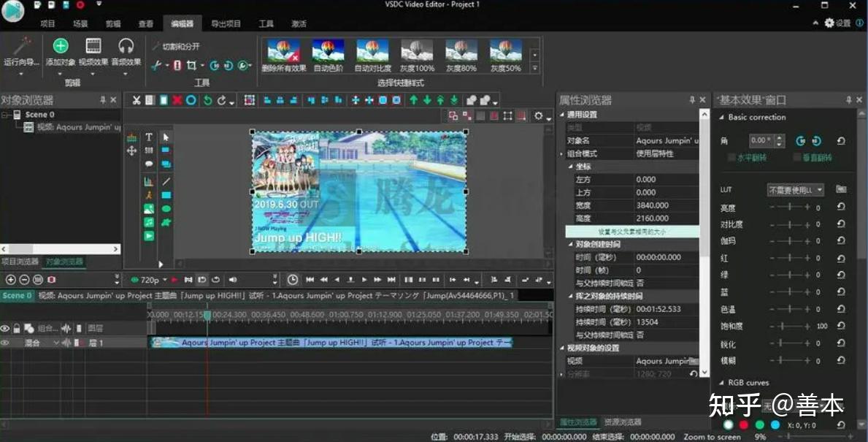Image resolution: width=868 pixels, height=442 pixels.
Task: Open the 项目 menu tab
Action: point(47,23)
